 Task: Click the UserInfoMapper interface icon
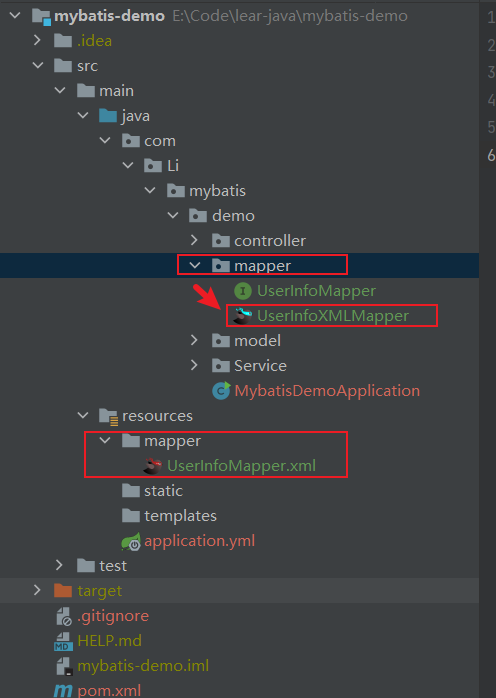pyautogui.click(x=243, y=291)
